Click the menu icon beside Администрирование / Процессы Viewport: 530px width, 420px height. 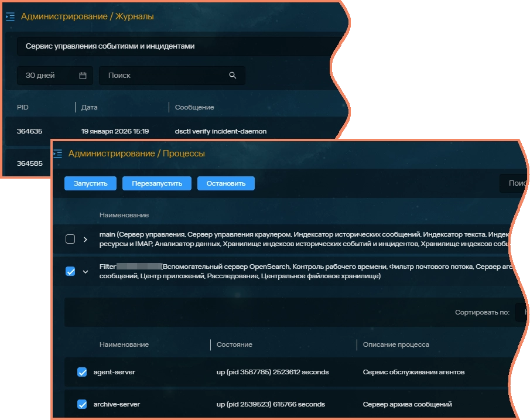click(x=57, y=153)
